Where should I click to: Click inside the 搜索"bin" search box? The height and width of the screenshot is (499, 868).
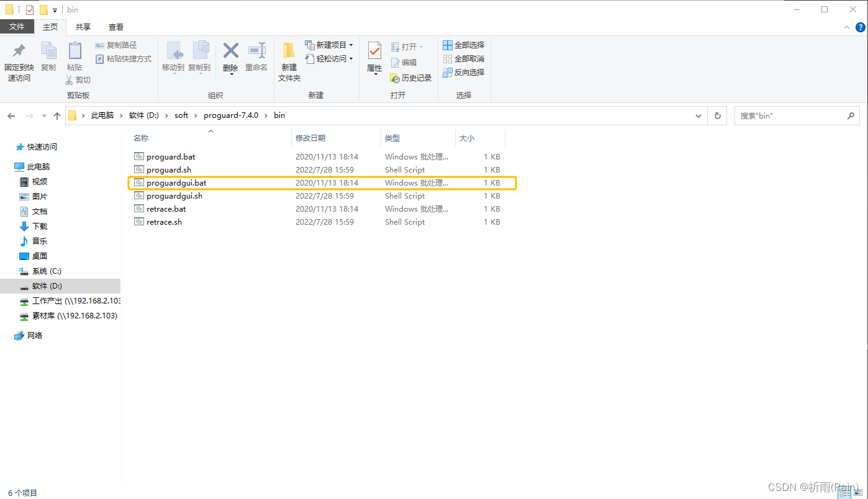(x=789, y=115)
